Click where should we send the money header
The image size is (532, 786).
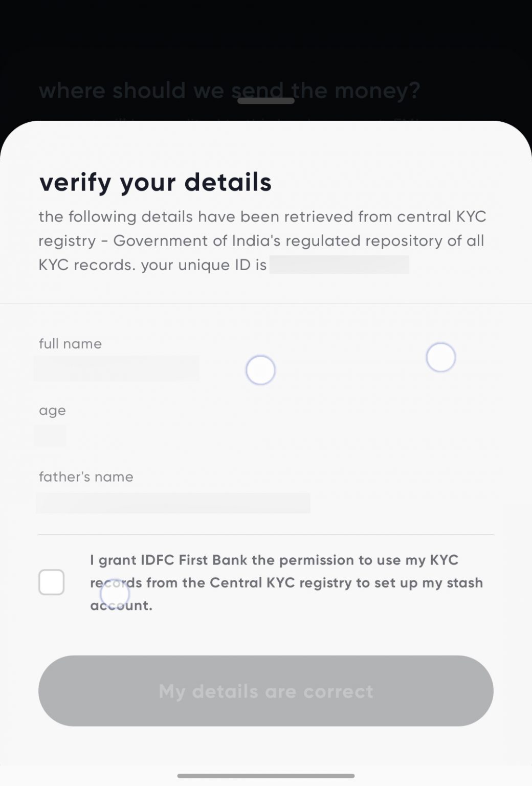tap(230, 90)
